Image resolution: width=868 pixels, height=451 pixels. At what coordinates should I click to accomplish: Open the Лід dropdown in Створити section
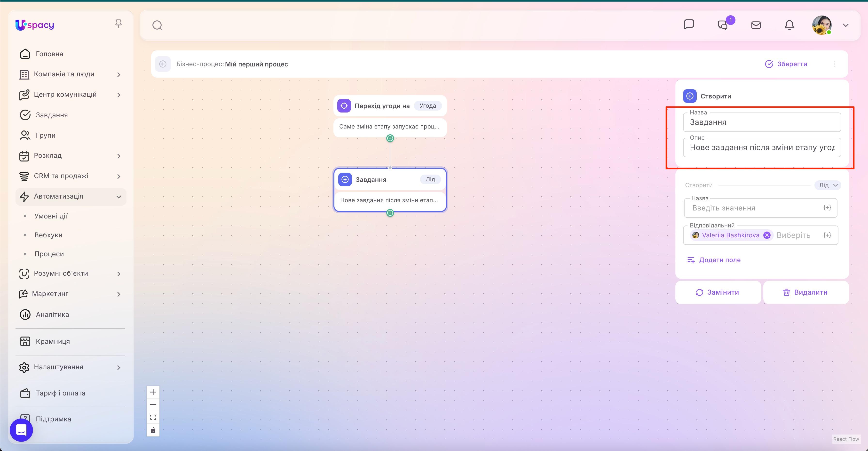pos(828,185)
